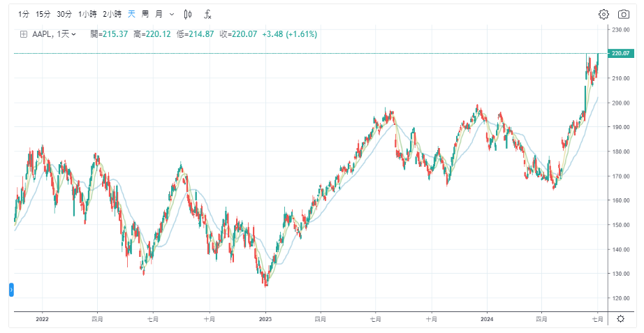Select the 15分 timeframe
This screenshot has height=333, width=644.
(x=43, y=14)
